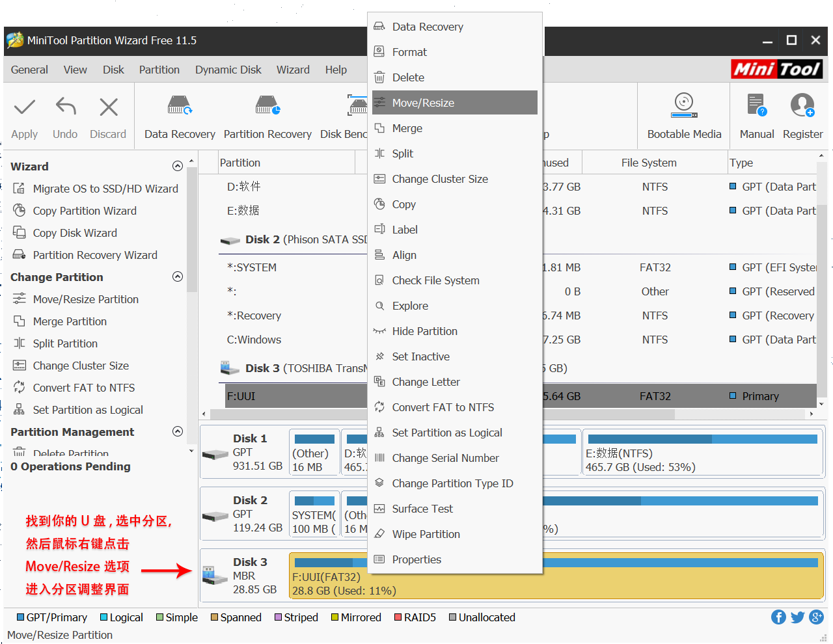Image resolution: width=833 pixels, height=644 pixels.
Task: Open Partition Recovery from the toolbar
Action: point(267,106)
